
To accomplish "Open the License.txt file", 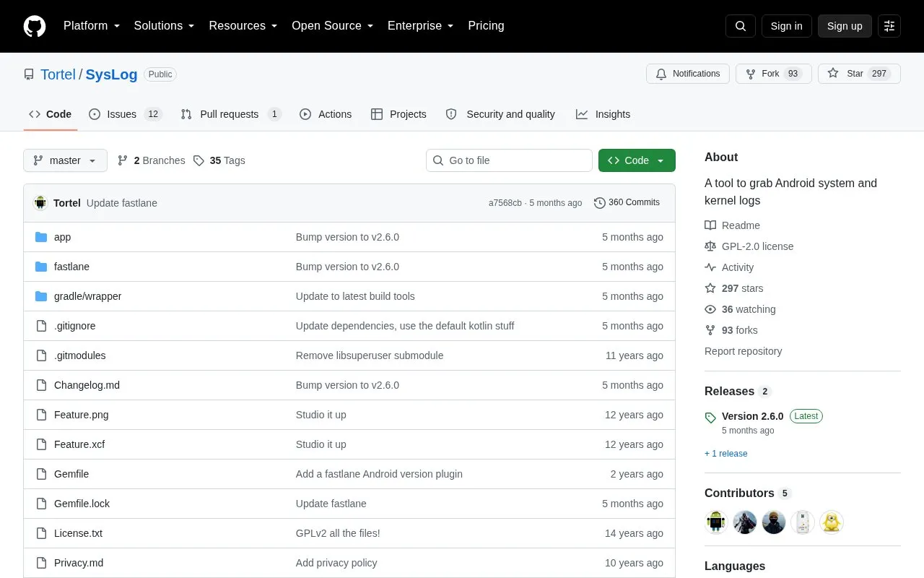I will 78,533.
